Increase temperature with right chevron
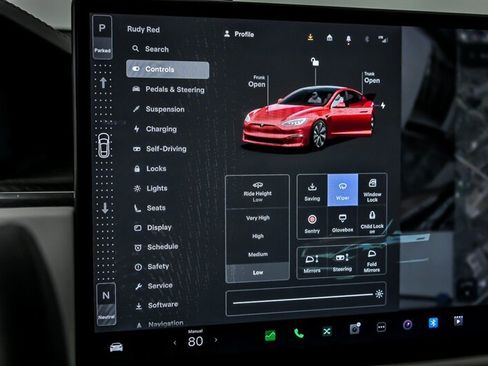 coord(216,340)
